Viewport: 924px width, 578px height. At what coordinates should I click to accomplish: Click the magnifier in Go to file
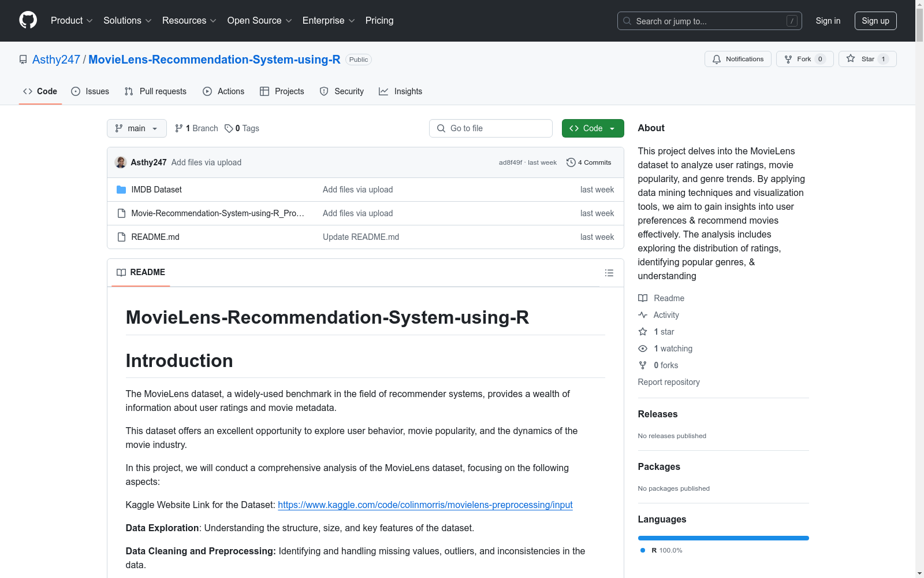click(441, 128)
